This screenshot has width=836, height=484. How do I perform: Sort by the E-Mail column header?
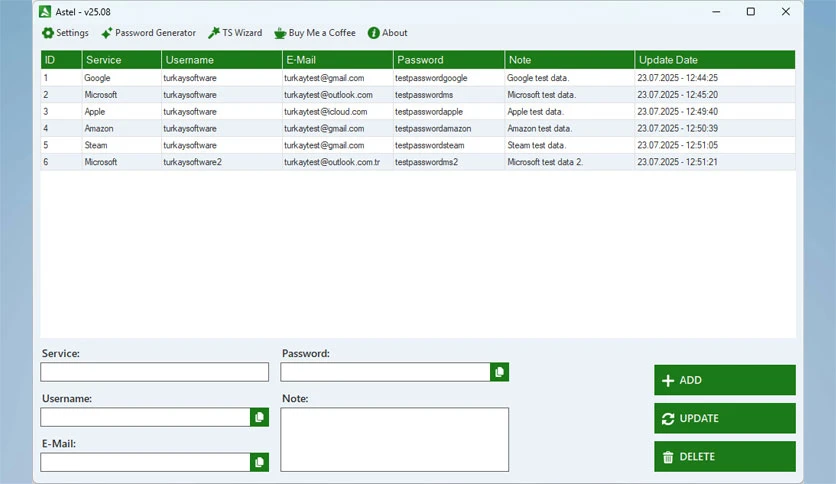[x=337, y=60]
